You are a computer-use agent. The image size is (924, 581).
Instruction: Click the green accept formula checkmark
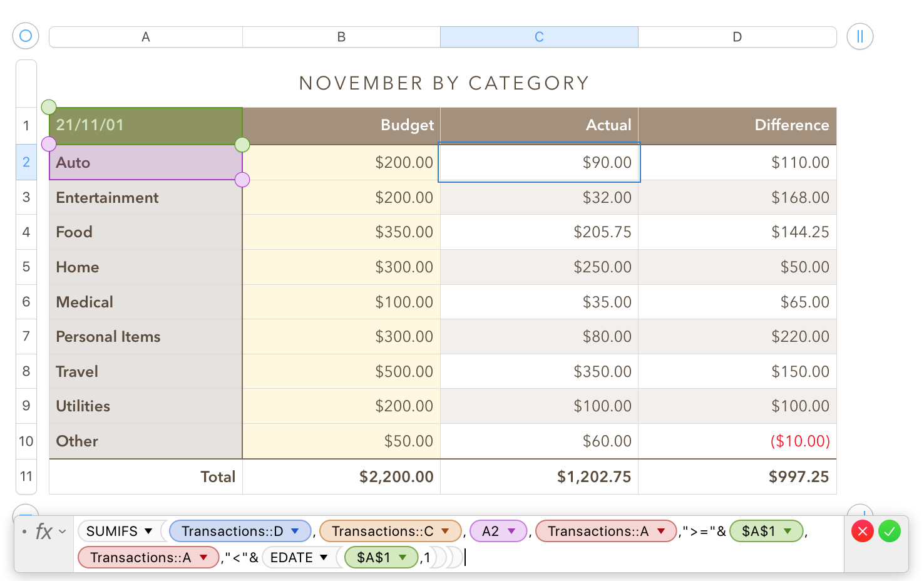click(x=889, y=532)
